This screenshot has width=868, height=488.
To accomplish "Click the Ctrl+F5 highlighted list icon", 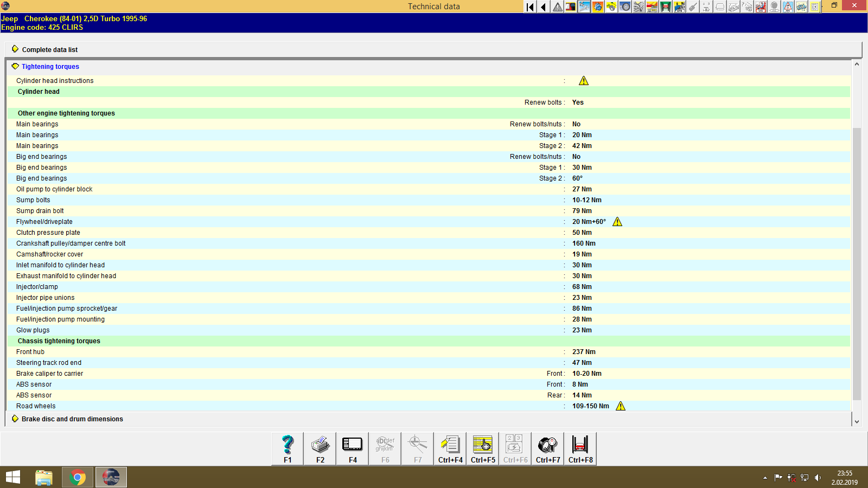I will 482,445.
